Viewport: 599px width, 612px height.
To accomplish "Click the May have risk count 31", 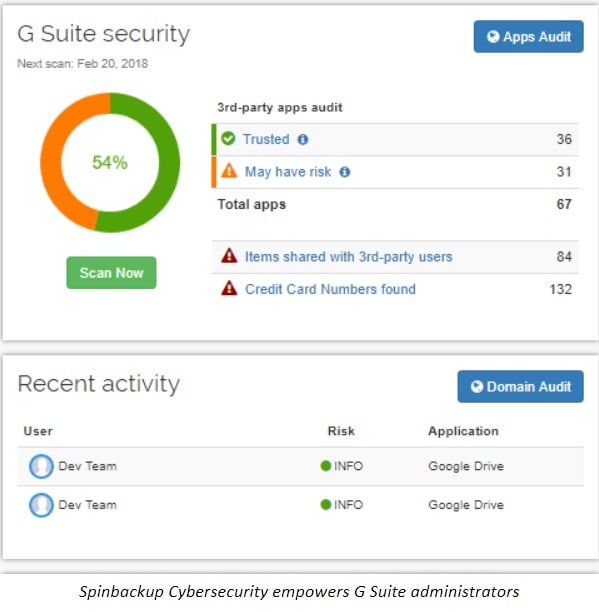I will pos(564,172).
